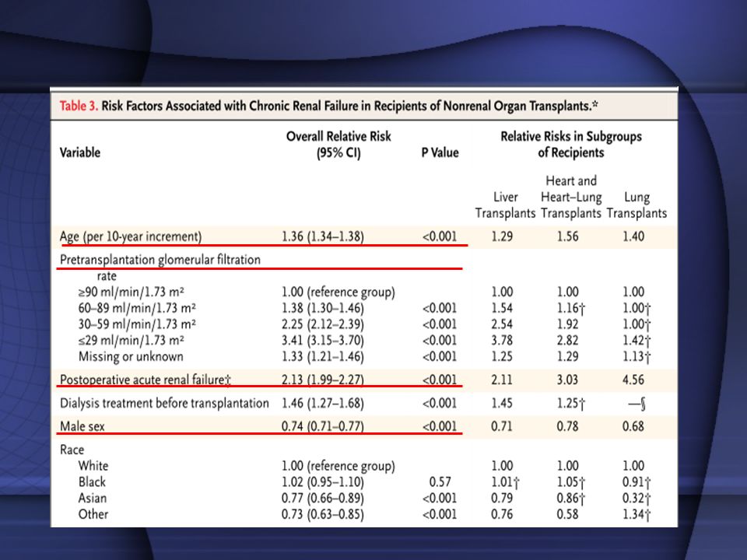Click liver value '2.54'
This screenshot has width=747, height=560.
click(502, 324)
